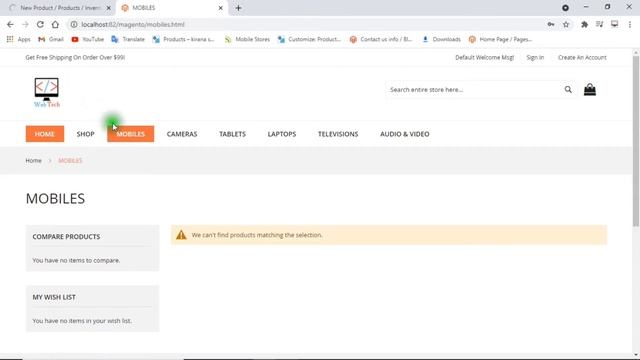Image resolution: width=640 pixels, height=360 pixels.
Task: Click the browser forward arrow
Action: pyautogui.click(x=25, y=24)
